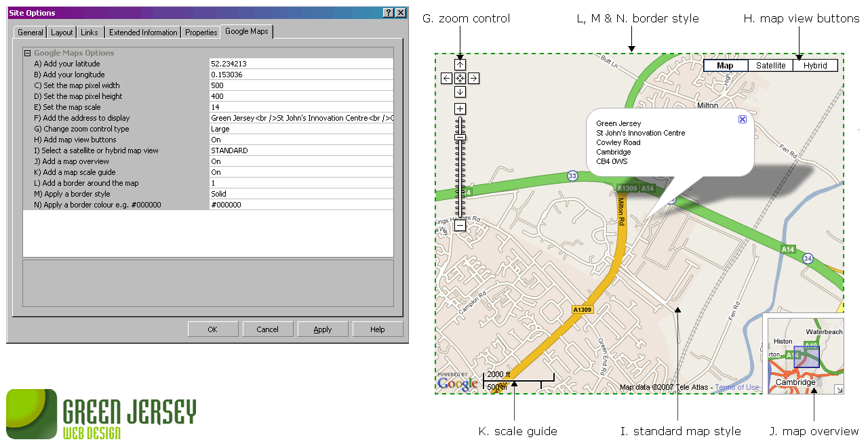The image size is (868, 446).
Task: Pan the map up with the arrow
Action: 460,65
